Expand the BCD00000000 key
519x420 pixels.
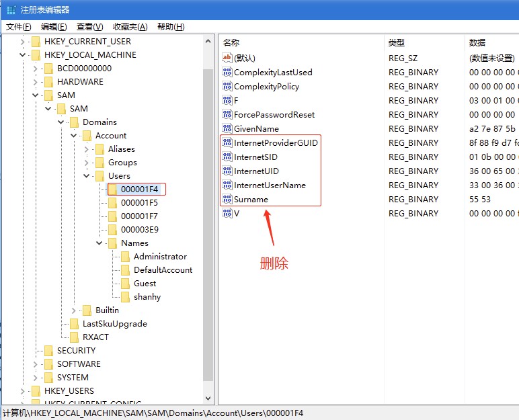pyautogui.click(x=35, y=69)
